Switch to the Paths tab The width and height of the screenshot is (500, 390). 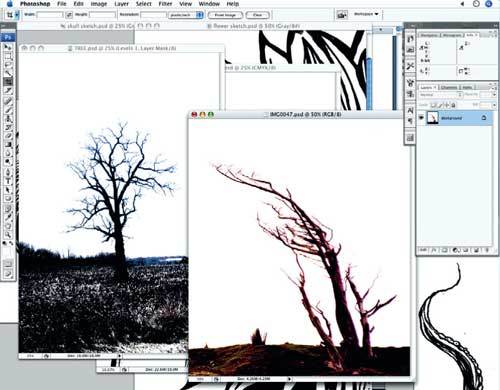click(467, 87)
